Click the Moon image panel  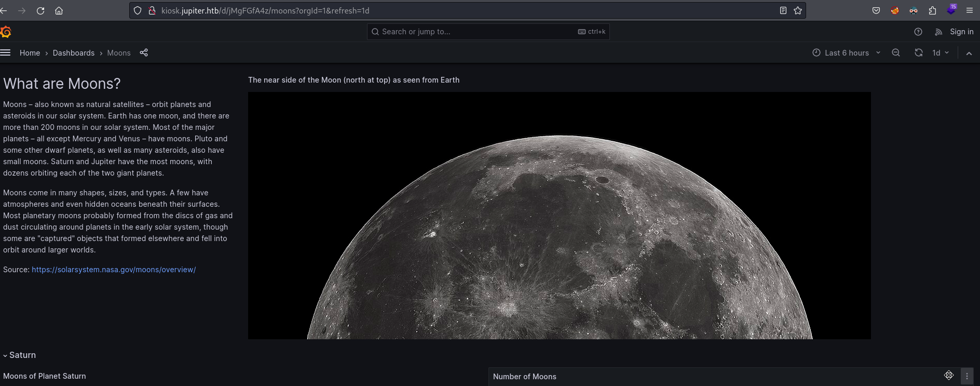tap(559, 216)
